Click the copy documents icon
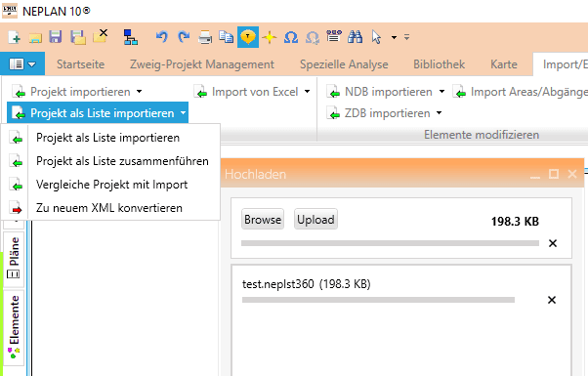 coord(227,37)
